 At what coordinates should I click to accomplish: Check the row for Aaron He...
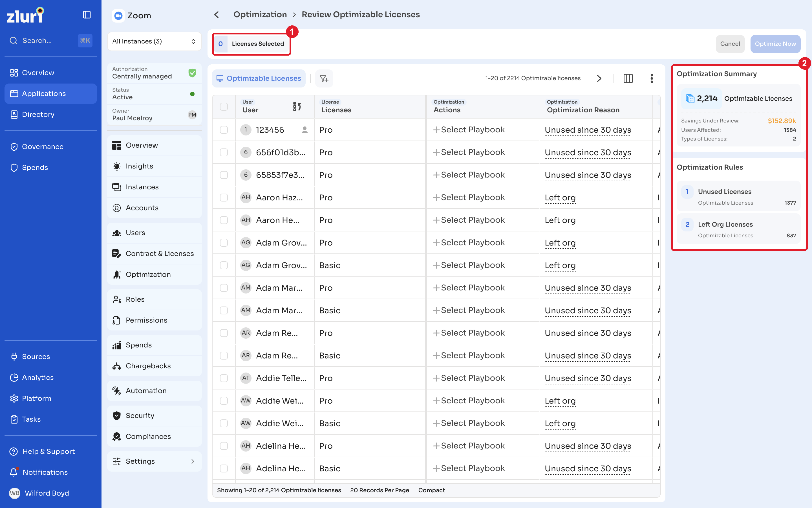click(224, 220)
